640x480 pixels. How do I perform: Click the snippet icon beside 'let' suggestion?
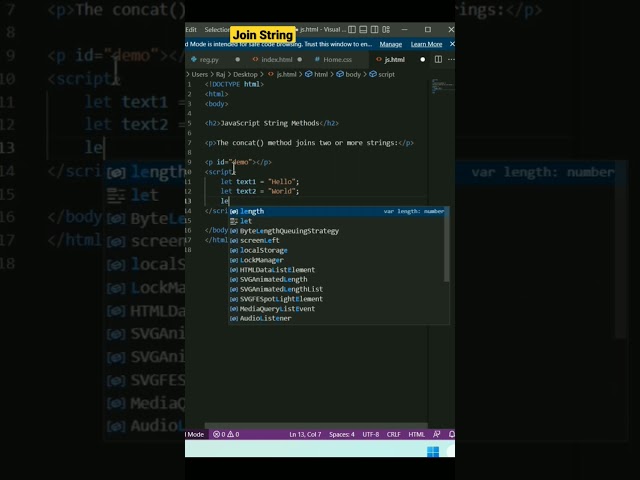pos(234,221)
